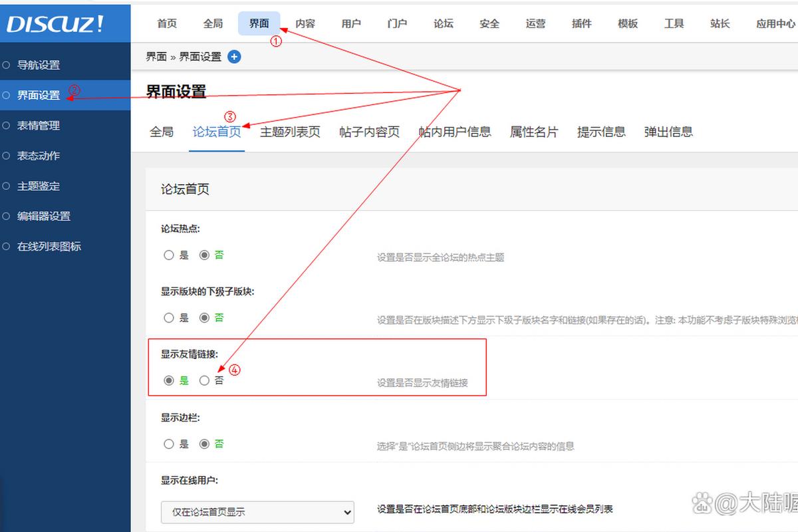The width and height of the screenshot is (798, 532).
Task: Enable 论坛热点 by selecting 是
Action: [x=169, y=255]
